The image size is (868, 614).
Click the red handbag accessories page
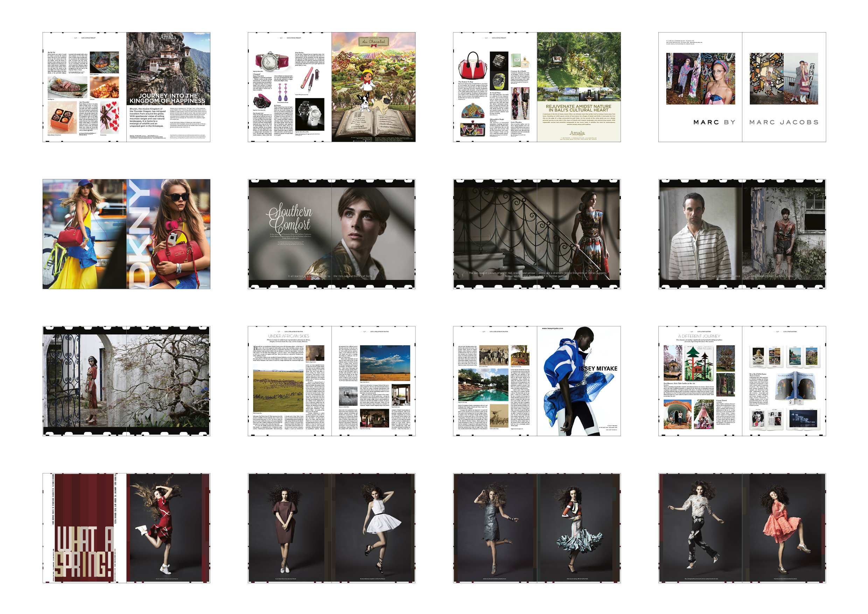(x=495, y=87)
